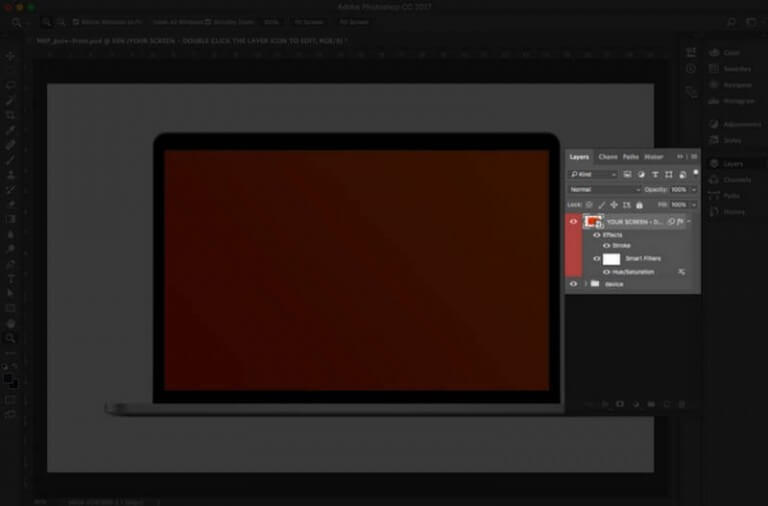Filter layers by type layer icon
The image size is (768, 506).
tap(655, 174)
